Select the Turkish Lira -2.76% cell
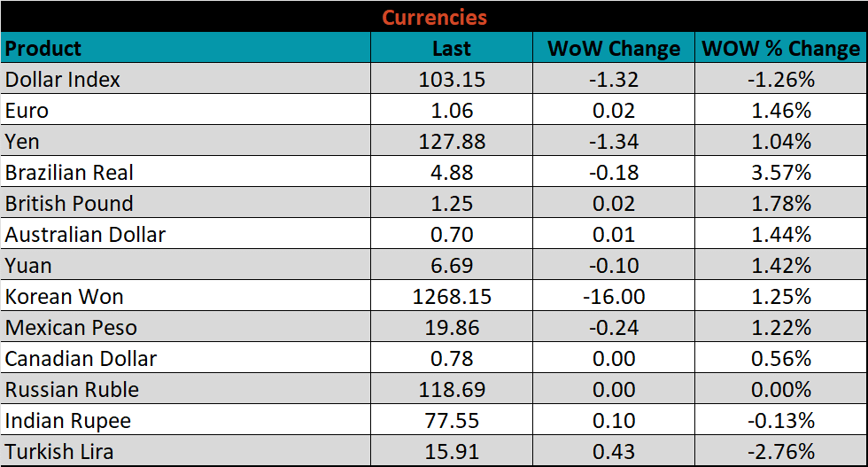This screenshot has width=868, height=467. click(780, 452)
